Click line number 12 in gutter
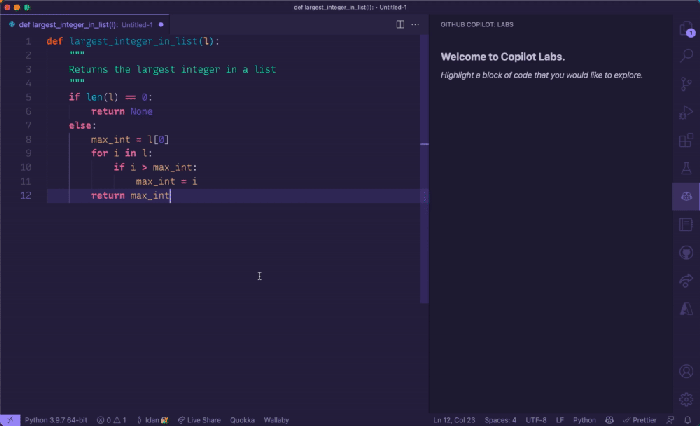This screenshot has height=426, width=700. click(x=26, y=196)
